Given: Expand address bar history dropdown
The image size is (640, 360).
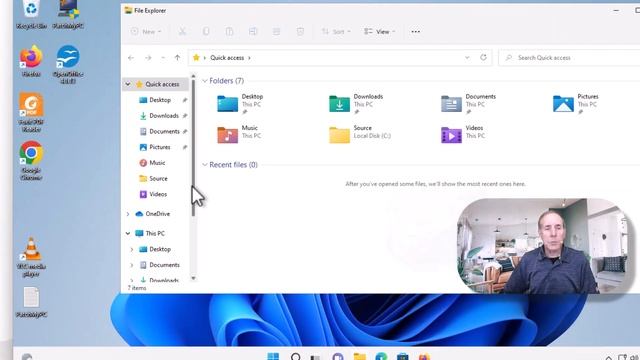Looking at the screenshot, I should point(467,58).
